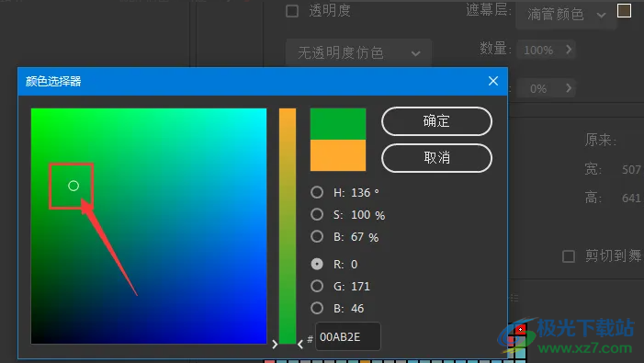Select the G green radio button
This screenshot has width=644, height=363.
[x=317, y=286]
